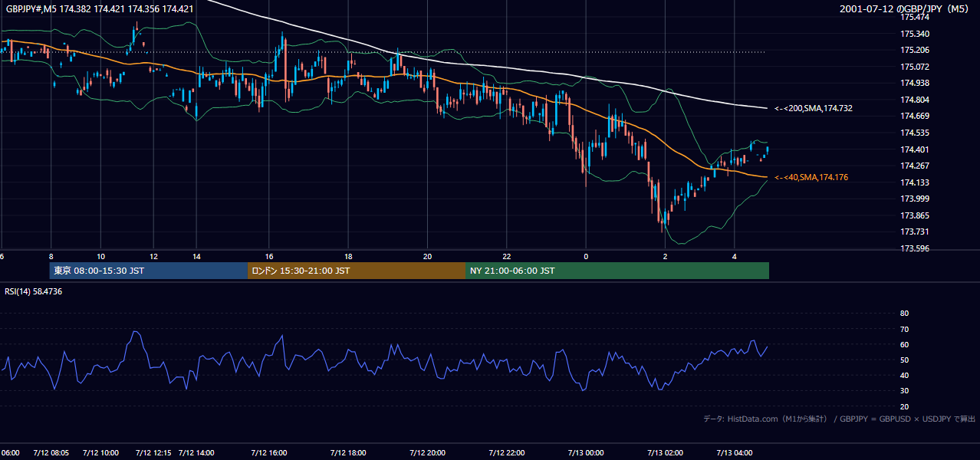Click hour label 14 under the price chart
The image size is (980, 460).
pos(197,256)
